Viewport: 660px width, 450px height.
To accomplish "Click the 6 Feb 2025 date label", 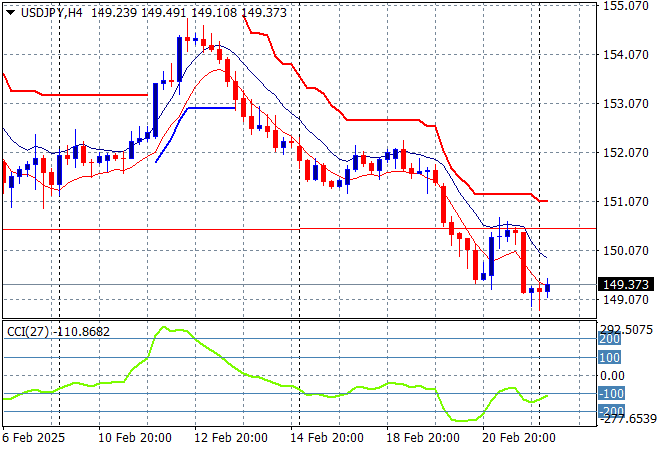I will tap(32, 438).
